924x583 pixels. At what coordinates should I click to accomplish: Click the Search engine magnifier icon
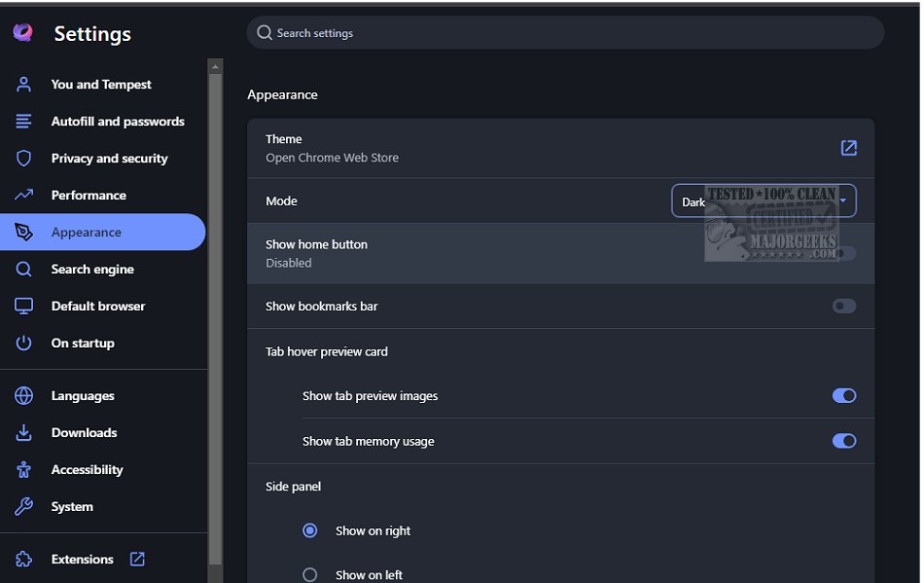pos(24,270)
